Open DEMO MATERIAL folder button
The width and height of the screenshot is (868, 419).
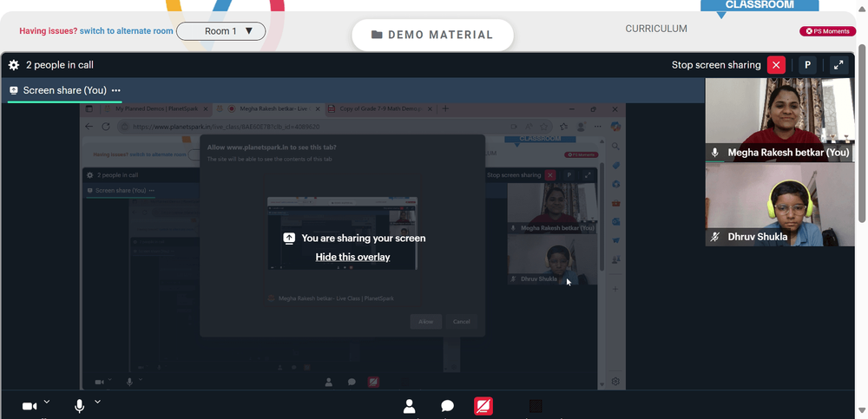click(x=432, y=35)
